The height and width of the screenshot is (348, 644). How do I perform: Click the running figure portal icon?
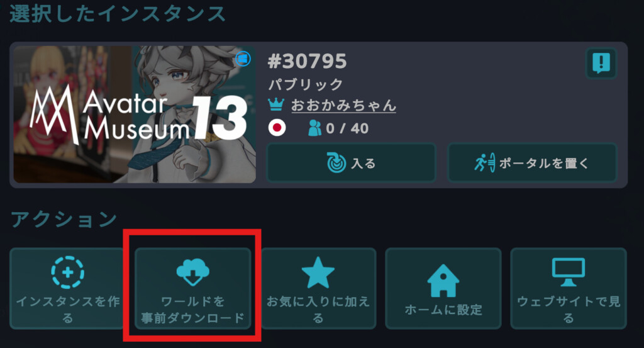click(485, 163)
